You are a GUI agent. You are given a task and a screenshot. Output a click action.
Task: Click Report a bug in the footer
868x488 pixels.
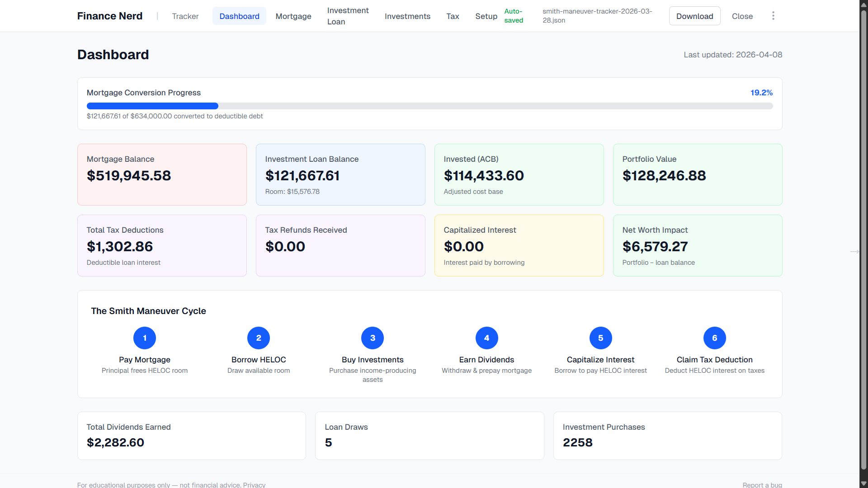click(x=762, y=484)
